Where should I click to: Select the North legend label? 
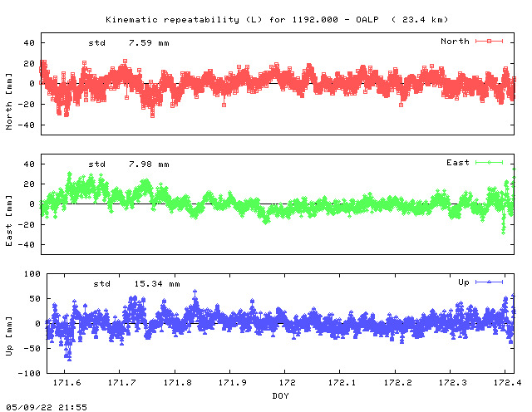pyautogui.click(x=455, y=42)
